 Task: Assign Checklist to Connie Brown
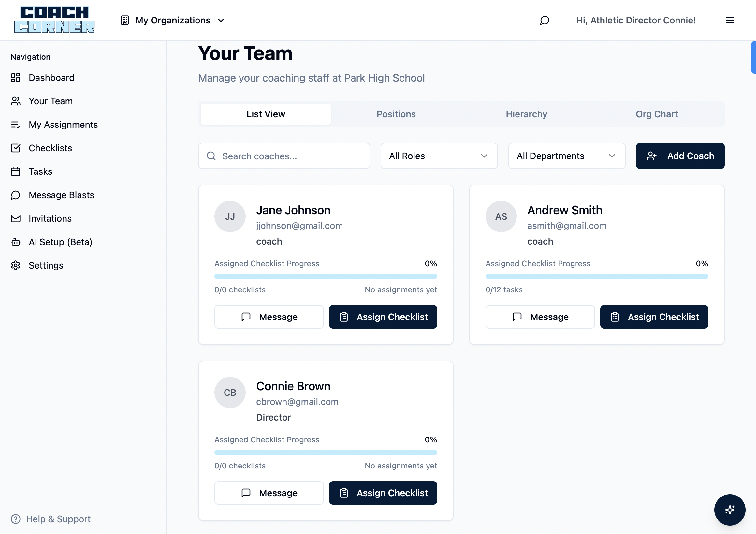[x=383, y=493]
